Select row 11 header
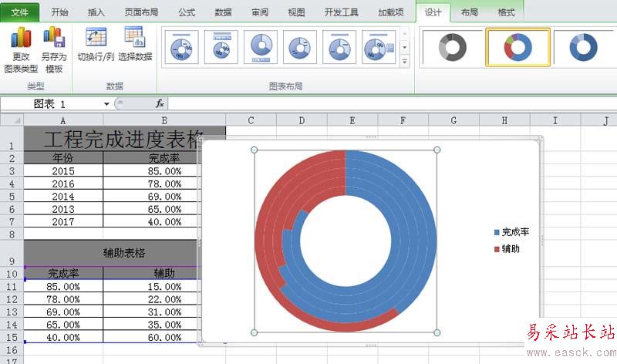This screenshot has height=364, width=617. click(x=12, y=286)
